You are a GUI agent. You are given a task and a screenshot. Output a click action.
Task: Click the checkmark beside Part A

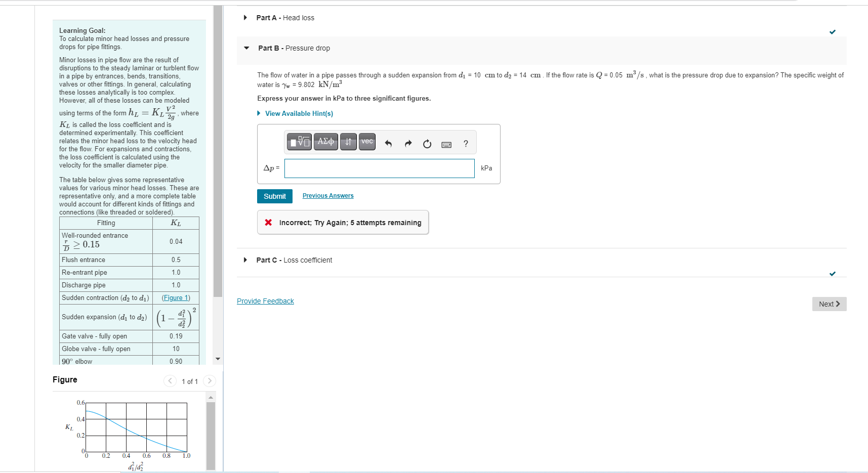(833, 32)
